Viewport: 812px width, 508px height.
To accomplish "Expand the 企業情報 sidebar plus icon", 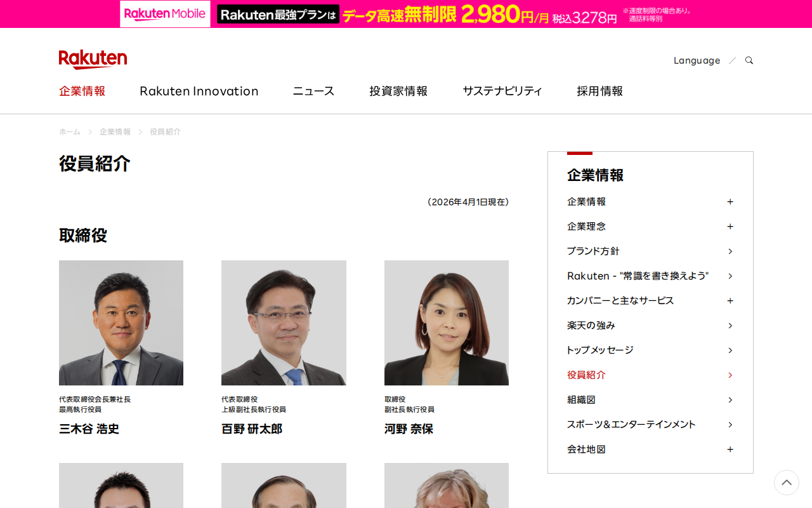I will tap(730, 202).
